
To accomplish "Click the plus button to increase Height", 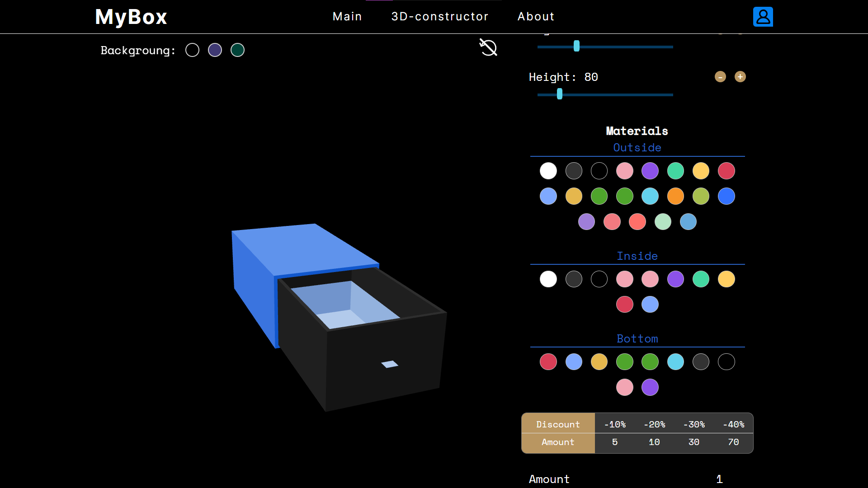I will point(740,77).
